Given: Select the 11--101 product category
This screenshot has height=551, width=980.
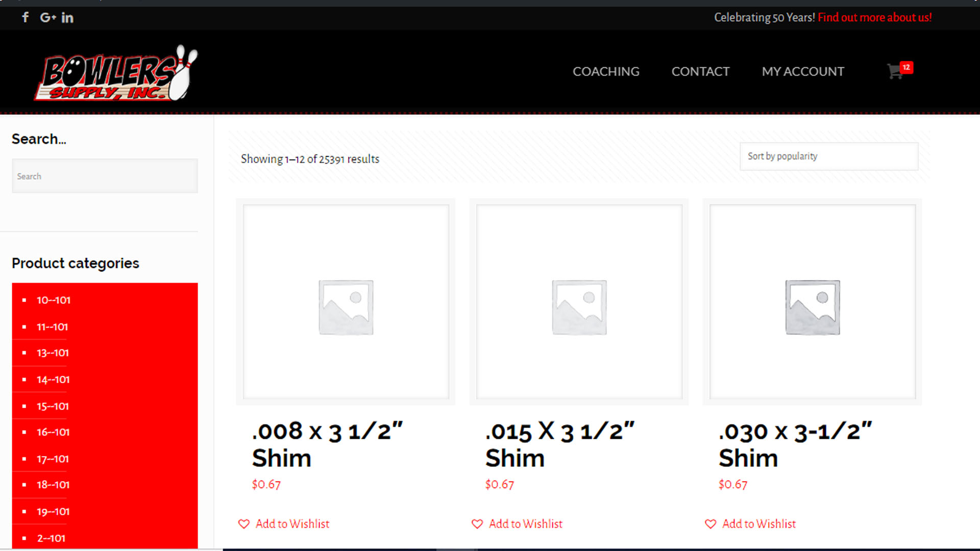Looking at the screenshot, I should tap(52, 327).
